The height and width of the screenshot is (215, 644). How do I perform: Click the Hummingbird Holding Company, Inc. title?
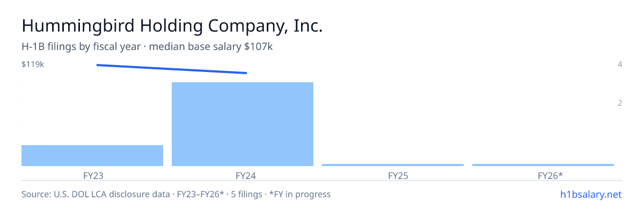(172, 26)
